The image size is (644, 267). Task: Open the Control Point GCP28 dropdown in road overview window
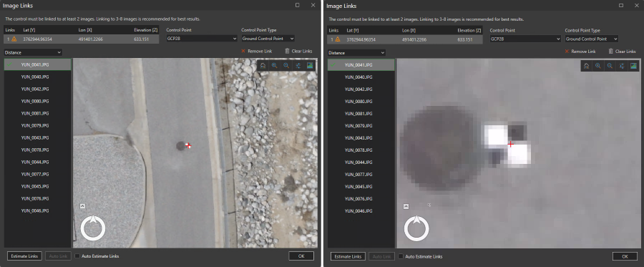click(x=202, y=39)
